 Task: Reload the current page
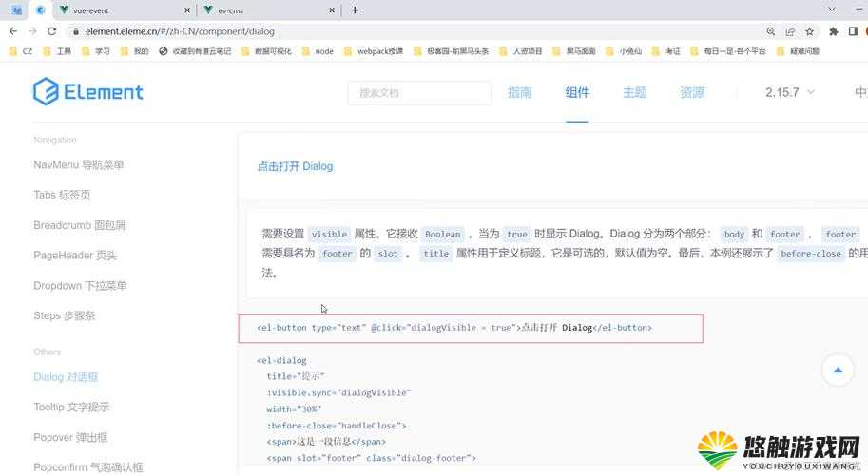[x=52, y=31]
